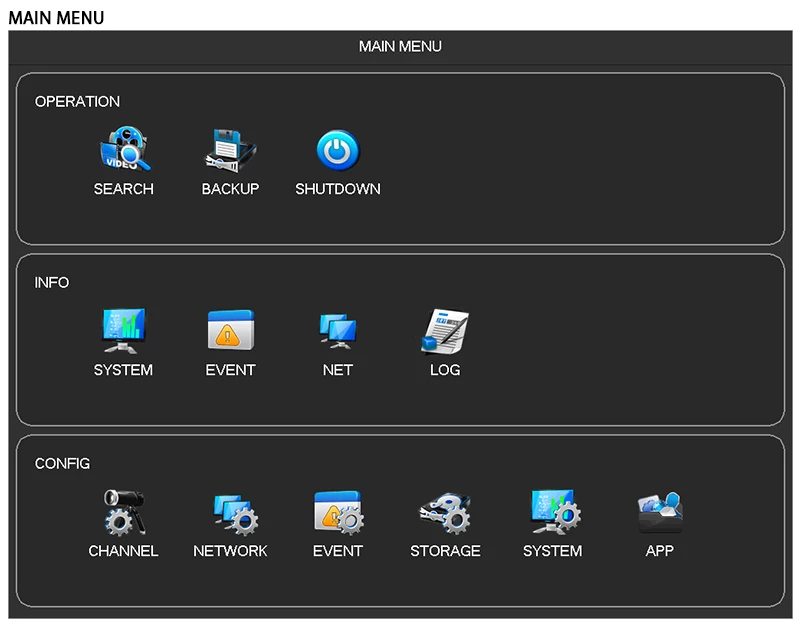
Task: Select the LOG text label
Action: click(445, 370)
